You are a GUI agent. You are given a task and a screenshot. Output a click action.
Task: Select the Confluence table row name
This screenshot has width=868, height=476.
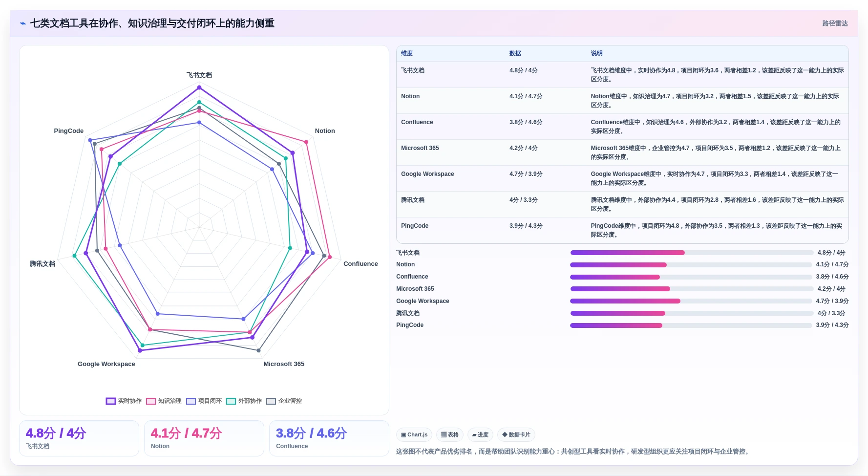417,122
